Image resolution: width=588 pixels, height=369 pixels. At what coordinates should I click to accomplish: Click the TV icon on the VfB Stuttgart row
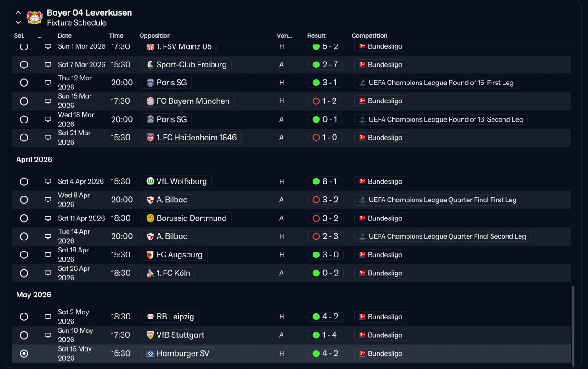coord(48,335)
